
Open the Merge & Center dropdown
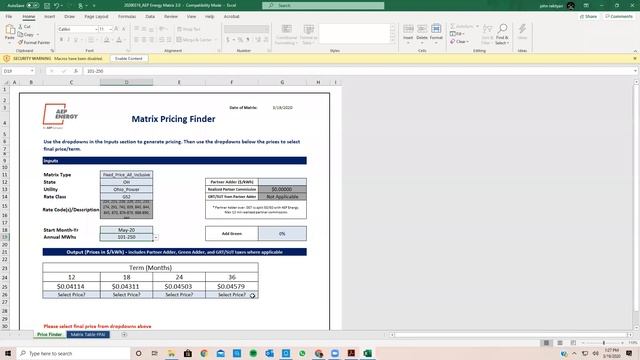[216, 40]
